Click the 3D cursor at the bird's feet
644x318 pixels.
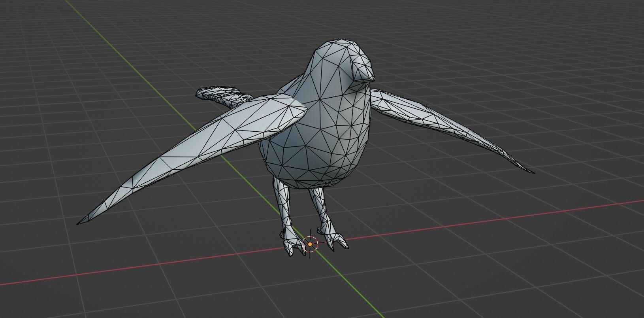310,244
